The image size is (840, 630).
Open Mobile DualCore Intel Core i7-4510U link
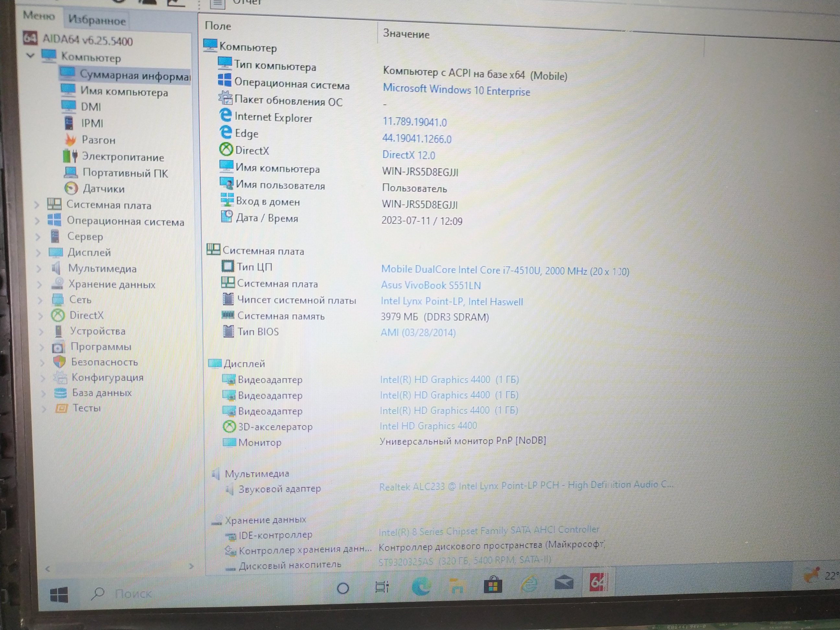[x=505, y=270]
